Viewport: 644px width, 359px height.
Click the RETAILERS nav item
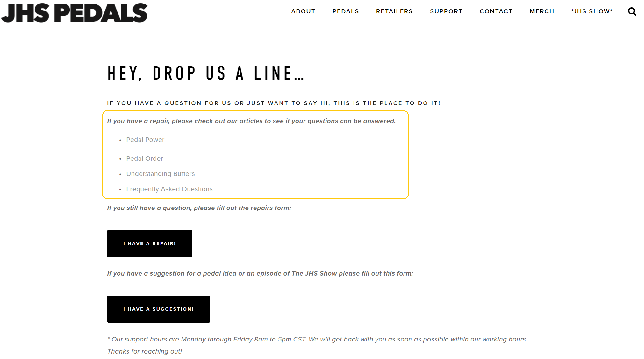tap(394, 11)
